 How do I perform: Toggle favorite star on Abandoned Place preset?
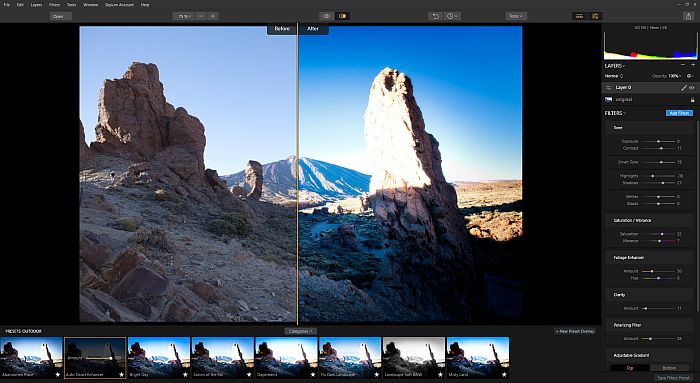[58, 375]
